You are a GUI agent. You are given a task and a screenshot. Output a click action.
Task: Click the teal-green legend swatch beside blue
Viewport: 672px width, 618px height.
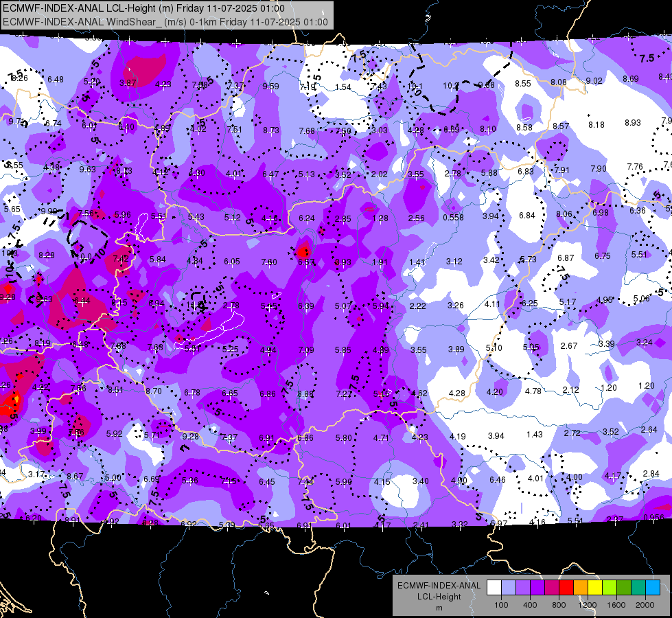tap(638, 588)
